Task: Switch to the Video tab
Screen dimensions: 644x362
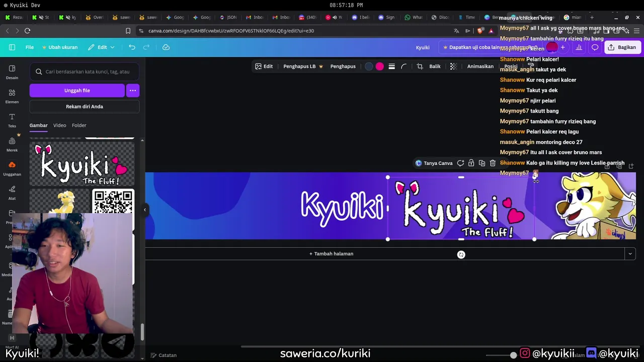Action: pyautogui.click(x=59, y=125)
